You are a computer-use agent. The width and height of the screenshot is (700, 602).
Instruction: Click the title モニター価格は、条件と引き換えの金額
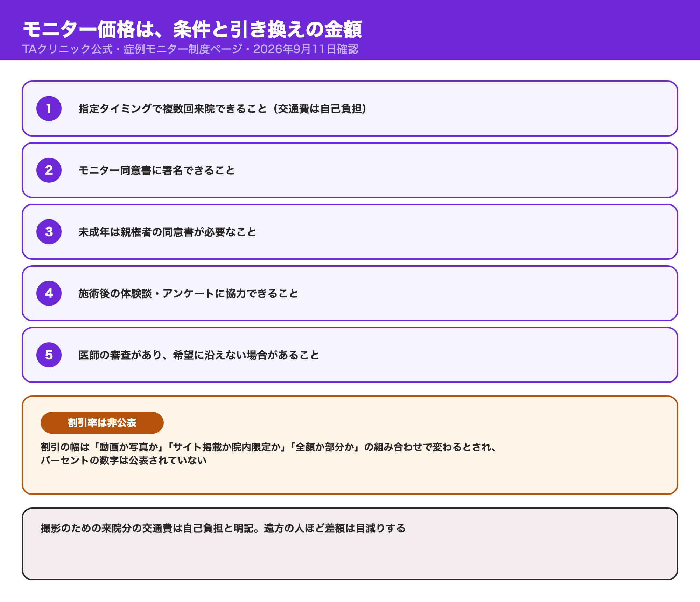point(192,29)
